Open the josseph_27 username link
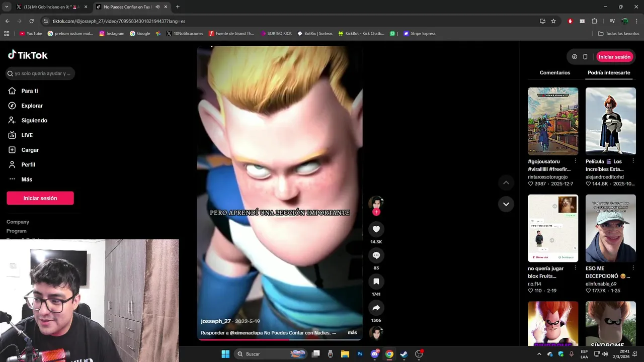The image size is (644, 362). [216, 321]
